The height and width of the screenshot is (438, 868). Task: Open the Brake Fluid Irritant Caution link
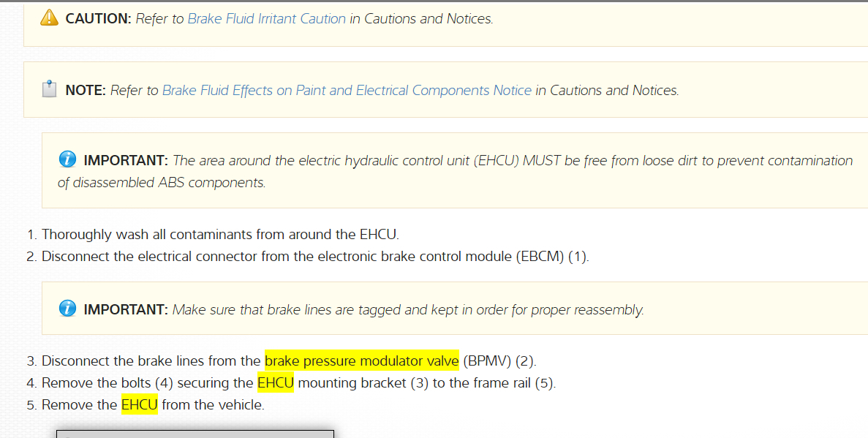(x=266, y=18)
